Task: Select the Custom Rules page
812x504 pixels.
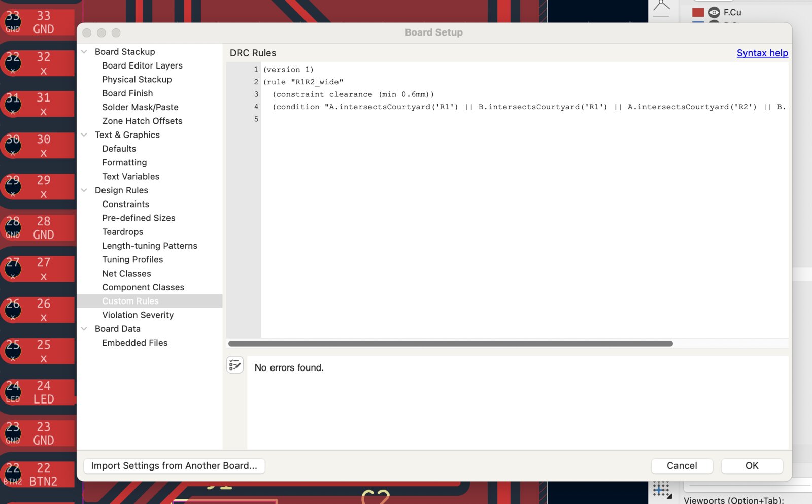Action: pyautogui.click(x=130, y=301)
